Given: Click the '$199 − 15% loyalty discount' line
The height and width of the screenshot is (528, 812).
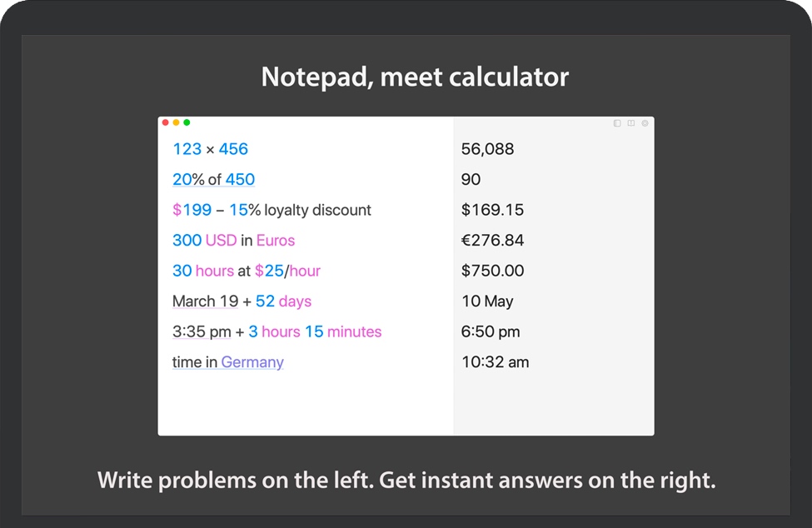Looking at the screenshot, I should click(271, 210).
